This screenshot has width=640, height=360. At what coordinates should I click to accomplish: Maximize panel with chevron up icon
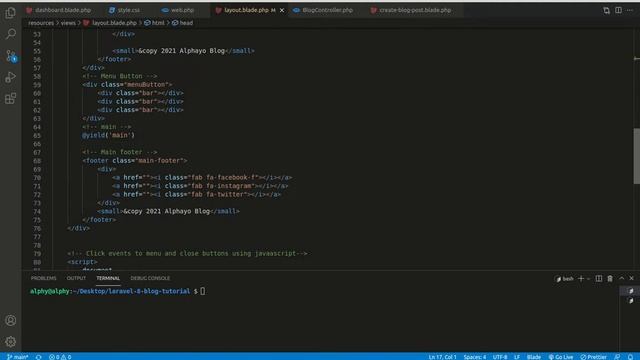pyautogui.click(x=622, y=278)
